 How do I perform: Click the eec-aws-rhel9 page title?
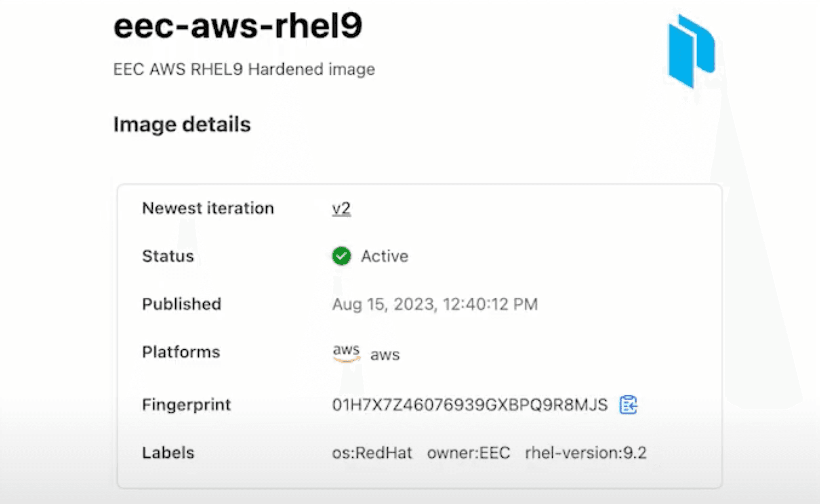click(x=238, y=26)
